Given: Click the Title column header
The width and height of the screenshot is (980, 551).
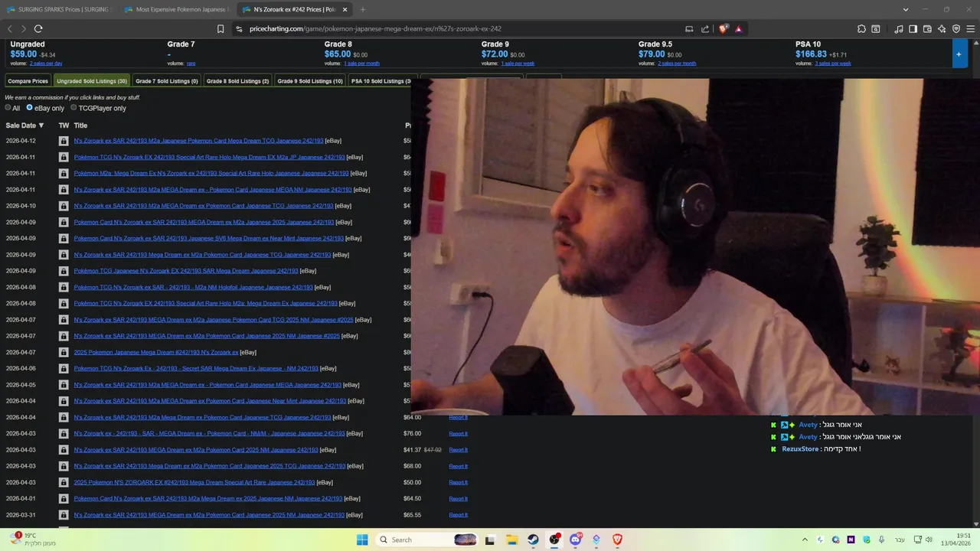Looking at the screenshot, I should click(80, 125).
